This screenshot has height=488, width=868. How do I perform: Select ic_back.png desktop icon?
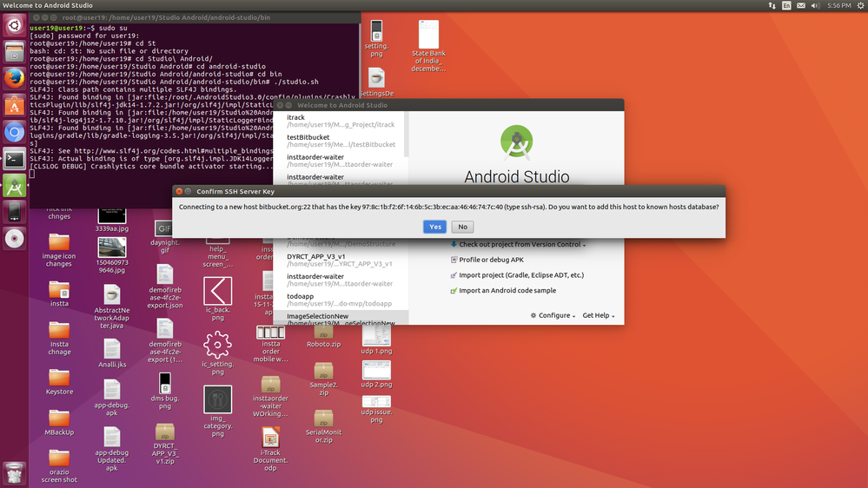click(217, 299)
